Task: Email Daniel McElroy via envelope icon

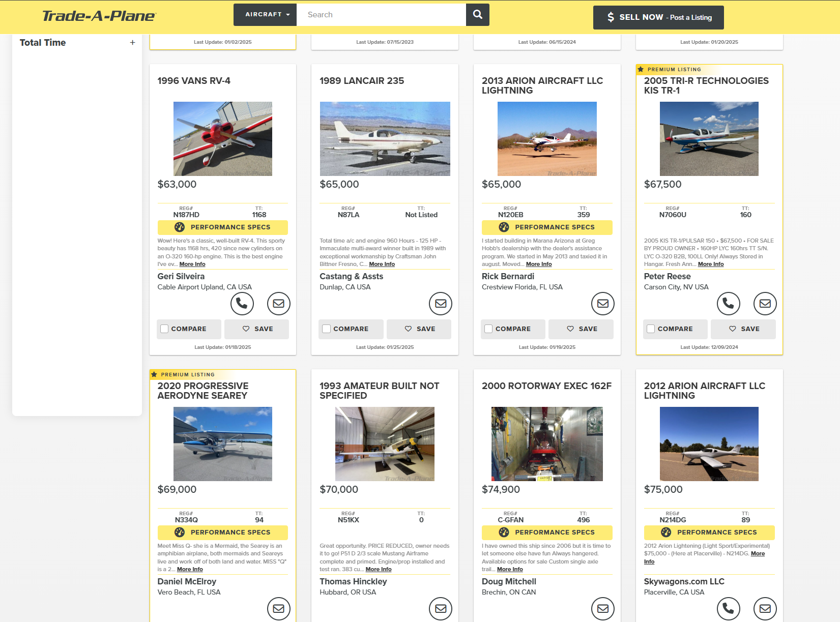Action: (x=278, y=609)
